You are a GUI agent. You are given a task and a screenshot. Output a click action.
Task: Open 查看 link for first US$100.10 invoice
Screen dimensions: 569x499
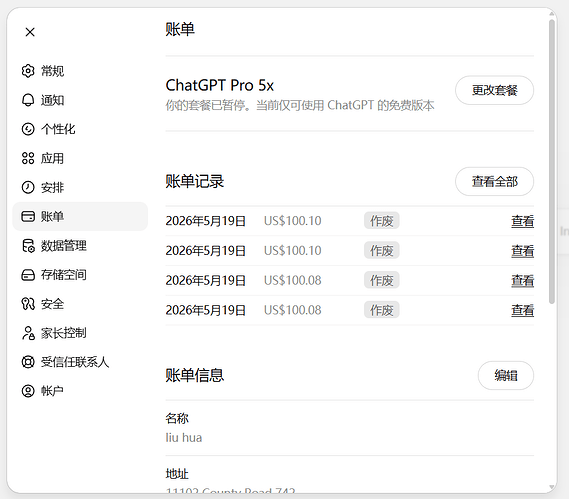522,221
